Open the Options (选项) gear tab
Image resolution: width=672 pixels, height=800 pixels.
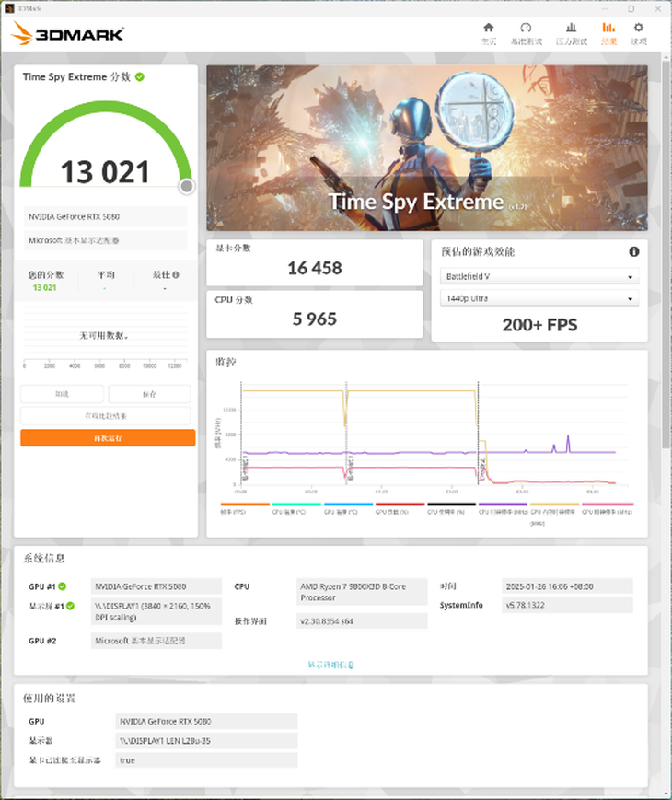(638, 34)
